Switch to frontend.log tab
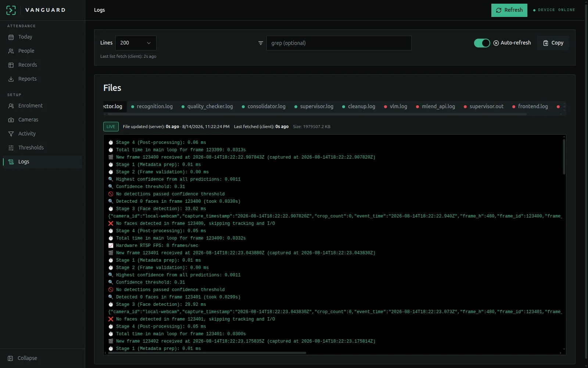The width and height of the screenshot is (588, 368). click(530, 106)
